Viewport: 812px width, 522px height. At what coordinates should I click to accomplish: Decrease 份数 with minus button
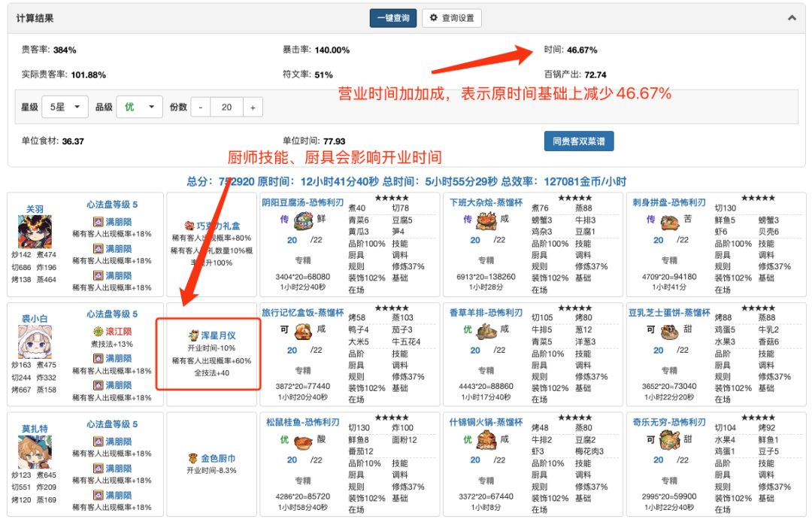click(x=201, y=108)
